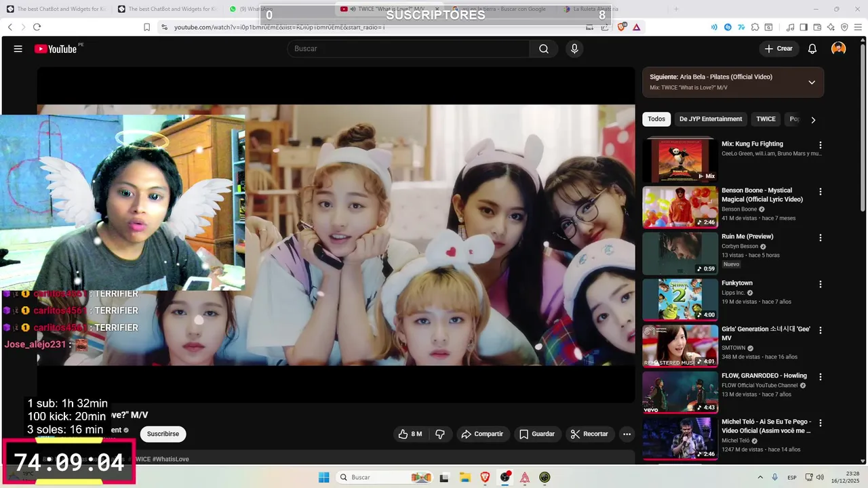868x488 pixels.
Task: Click the Recortar clip button
Action: (x=589, y=434)
